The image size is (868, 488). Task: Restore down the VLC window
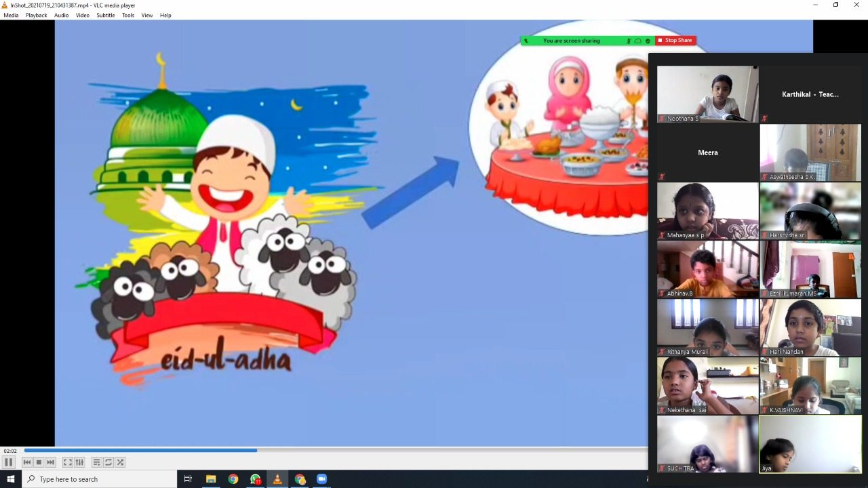tap(835, 5)
